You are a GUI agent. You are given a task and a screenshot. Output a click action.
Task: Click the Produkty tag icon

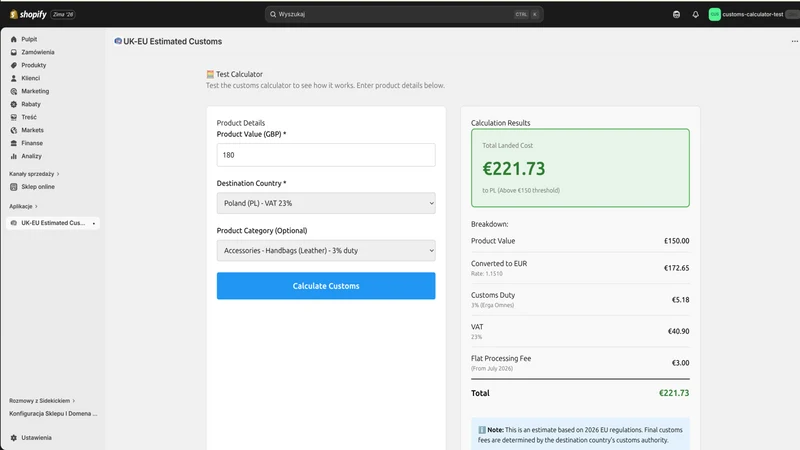click(x=14, y=65)
